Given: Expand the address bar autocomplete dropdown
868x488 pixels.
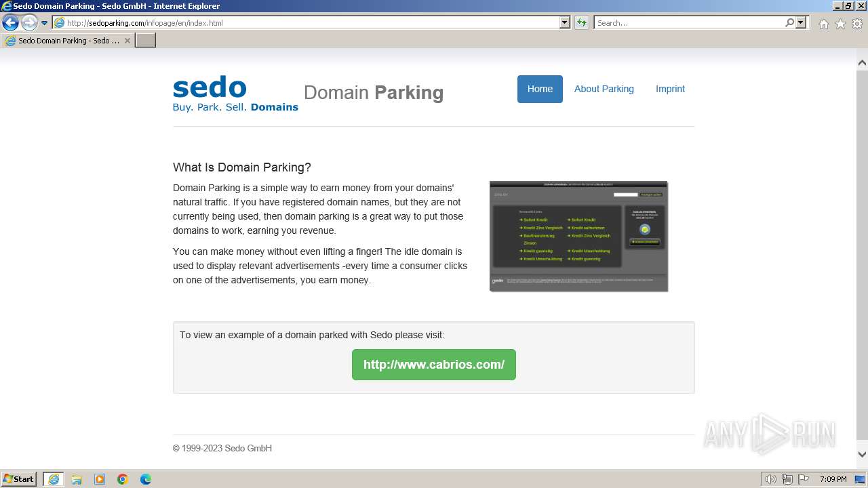Looking at the screenshot, I should (565, 22).
